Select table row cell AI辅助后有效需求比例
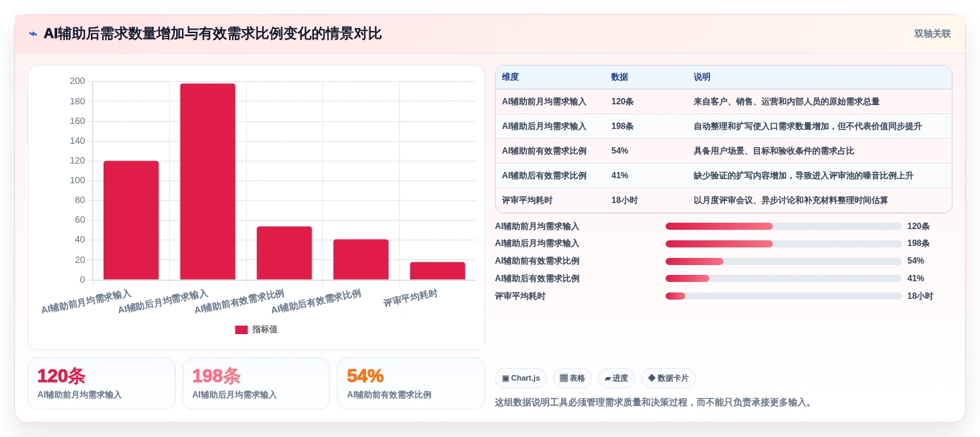 pos(544,176)
